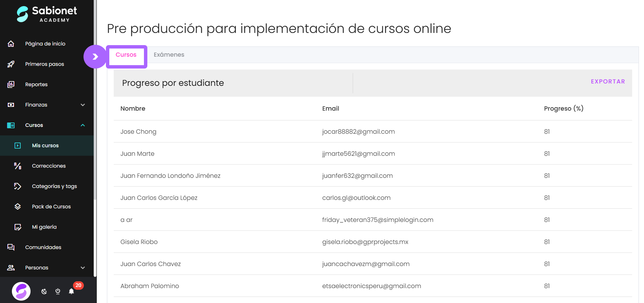This screenshot has width=644, height=303.
Task: Click email juanfer632@gmail.com
Action: (357, 176)
